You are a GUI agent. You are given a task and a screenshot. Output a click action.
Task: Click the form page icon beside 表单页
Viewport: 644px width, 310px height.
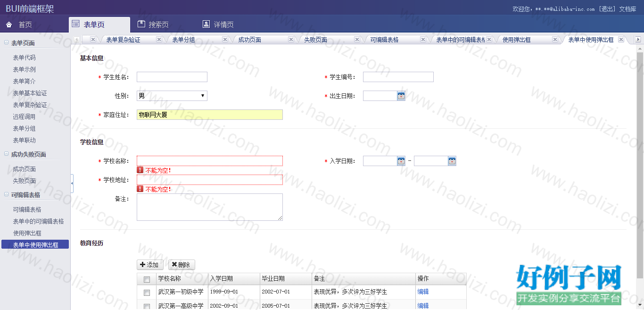(x=75, y=24)
